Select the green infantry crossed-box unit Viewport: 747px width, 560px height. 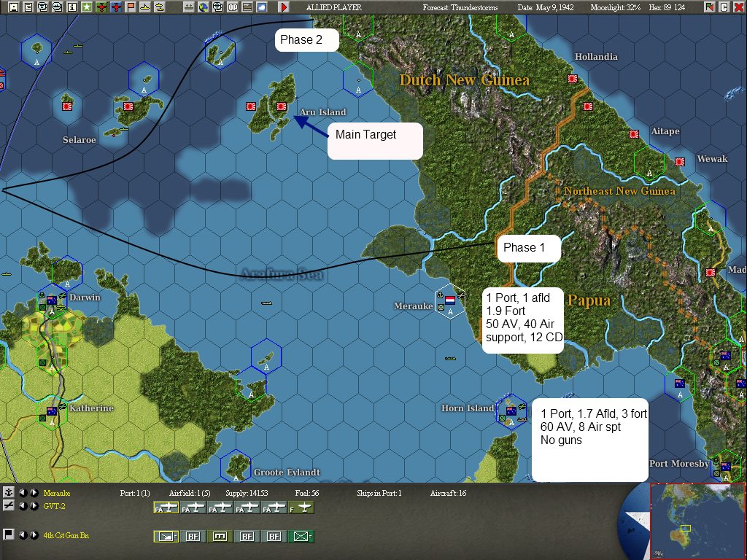301,537
